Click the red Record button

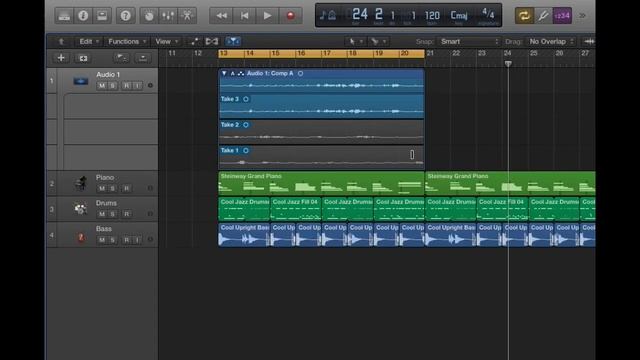pos(291,16)
